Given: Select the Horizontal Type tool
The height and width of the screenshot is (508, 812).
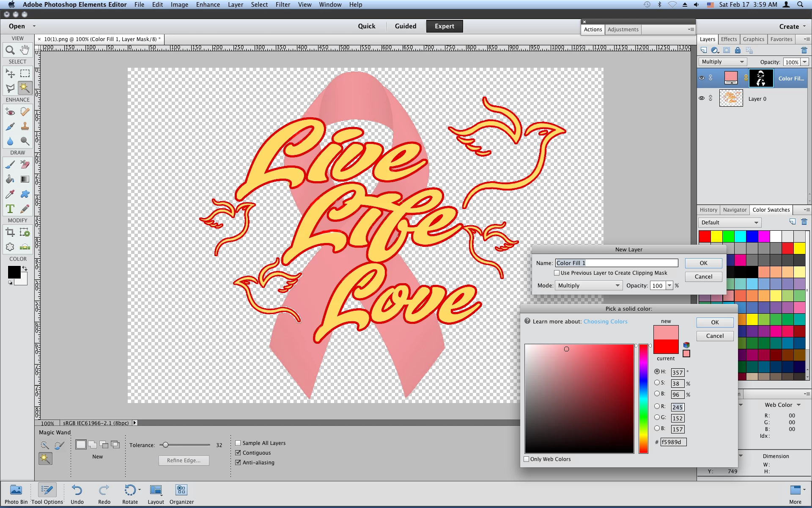Looking at the screenshot, I should coord(10,209).
